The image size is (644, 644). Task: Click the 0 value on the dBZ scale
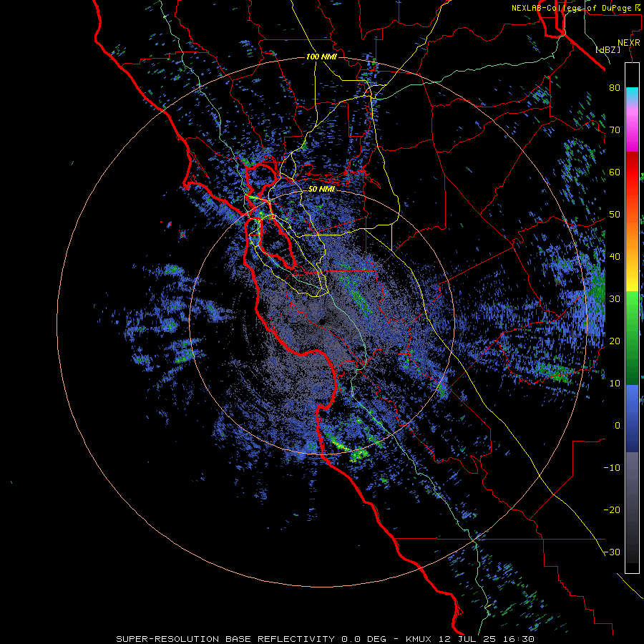(618, 426)
